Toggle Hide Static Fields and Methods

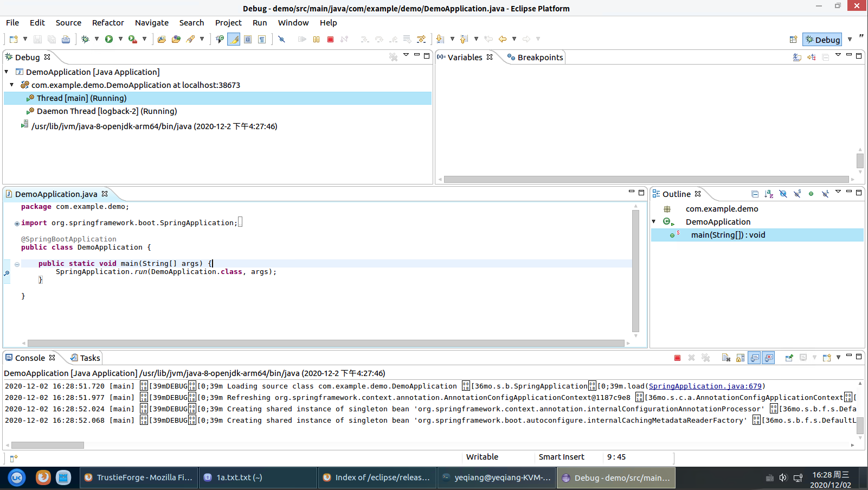point(797,194)
